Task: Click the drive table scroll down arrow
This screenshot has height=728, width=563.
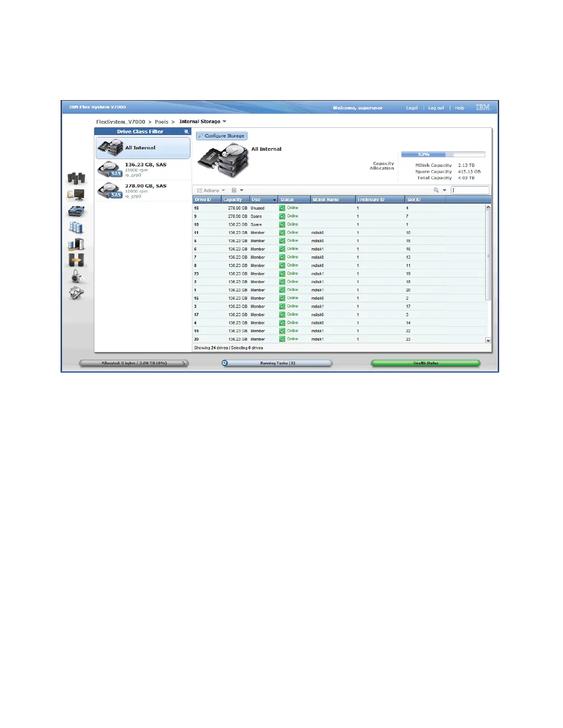Action: point(488,341)
